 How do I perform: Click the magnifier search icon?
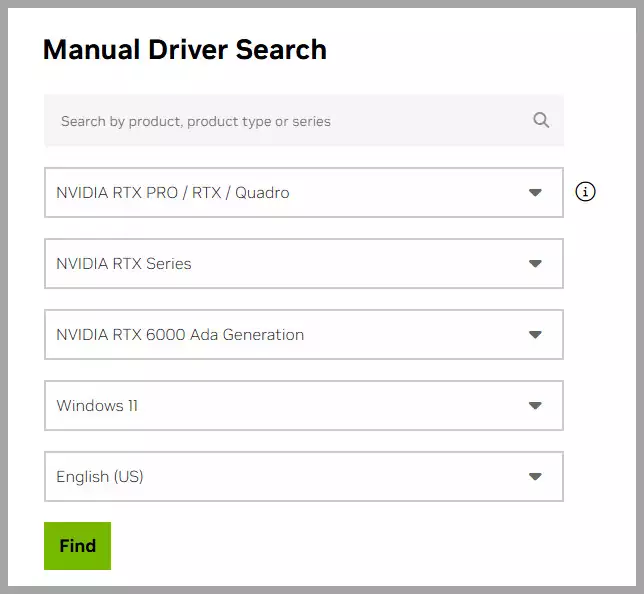coord(541,120)
